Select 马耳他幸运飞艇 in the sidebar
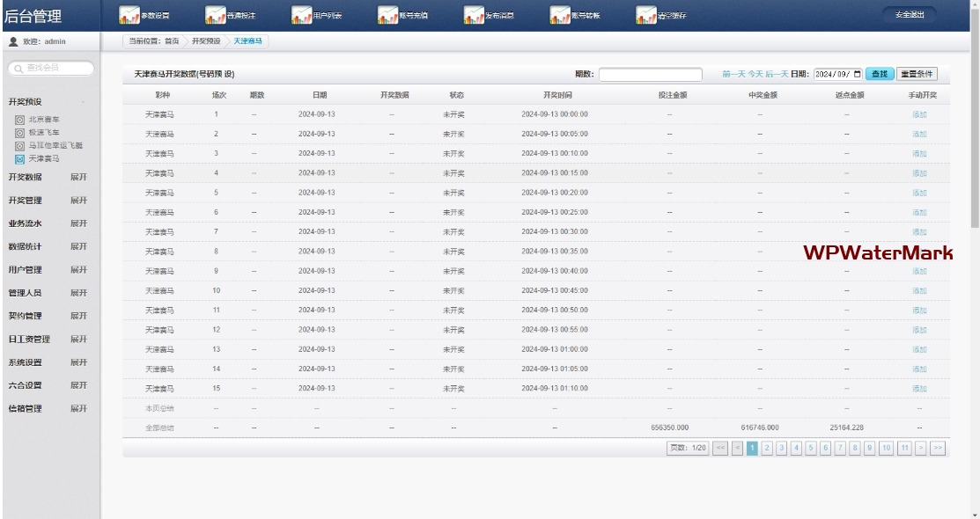Viewport: 980px width, 519px height. tap(55, 145)
